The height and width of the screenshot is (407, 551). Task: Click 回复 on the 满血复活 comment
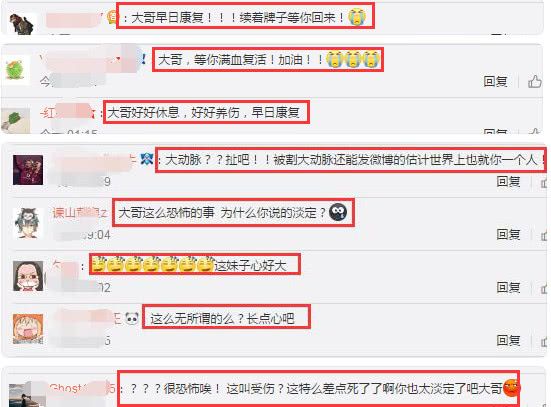(x=495, y=82)
